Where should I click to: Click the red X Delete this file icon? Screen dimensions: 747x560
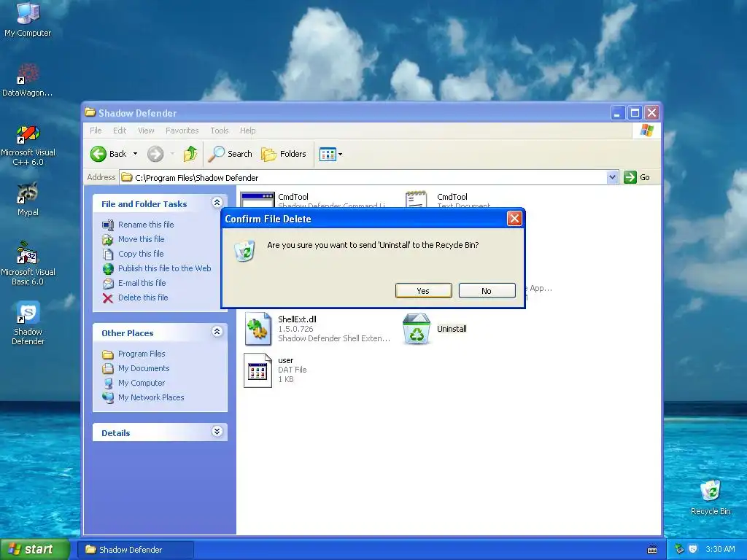(x=108, y=298)
